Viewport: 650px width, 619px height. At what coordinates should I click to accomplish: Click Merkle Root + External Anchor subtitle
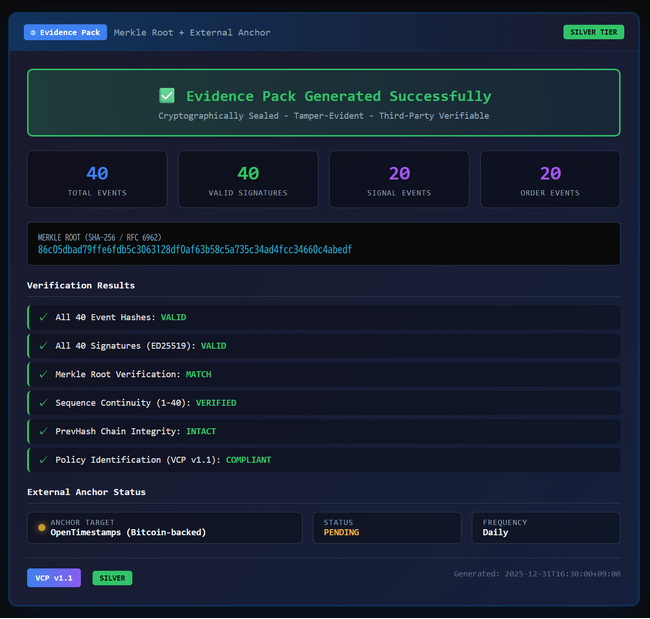tap(192, 32)
